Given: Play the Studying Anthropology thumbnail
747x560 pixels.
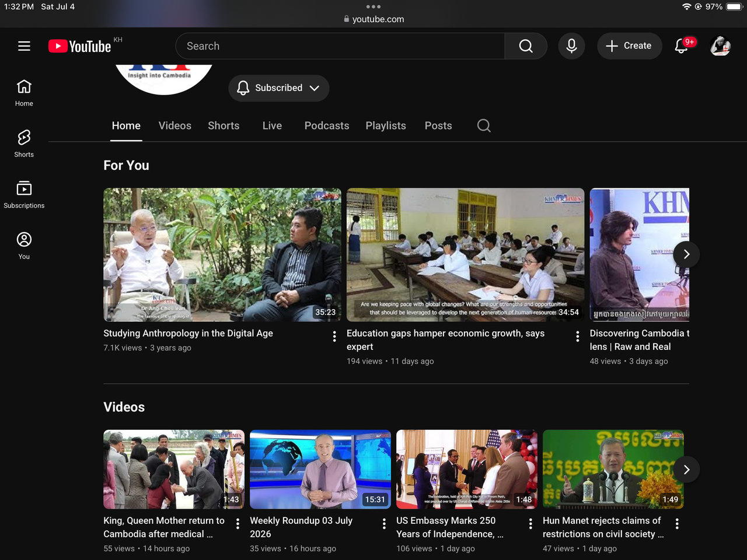Looking at the screenshot, I should pos(222,254).
